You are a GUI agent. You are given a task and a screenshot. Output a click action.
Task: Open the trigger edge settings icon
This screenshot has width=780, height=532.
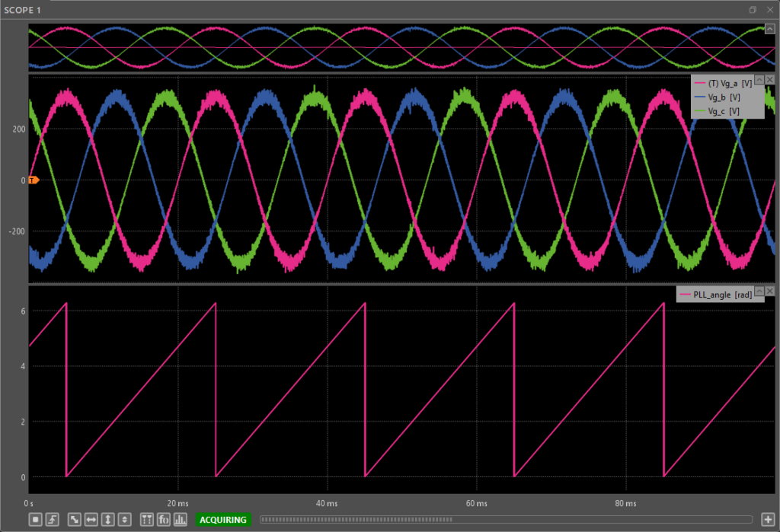click(53, 520)
